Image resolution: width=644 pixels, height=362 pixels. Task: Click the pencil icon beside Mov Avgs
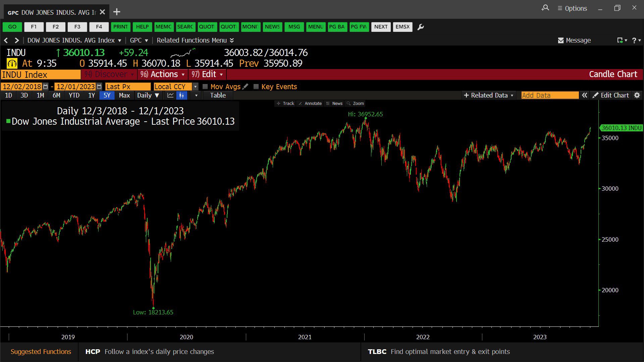click(246, 86)
